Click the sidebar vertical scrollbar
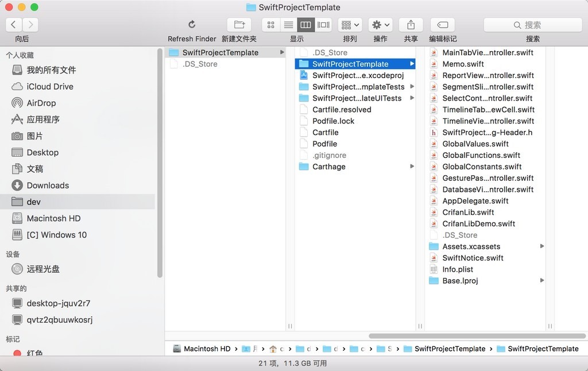Viewport: 588px width, 371px height. pos(160,163)
